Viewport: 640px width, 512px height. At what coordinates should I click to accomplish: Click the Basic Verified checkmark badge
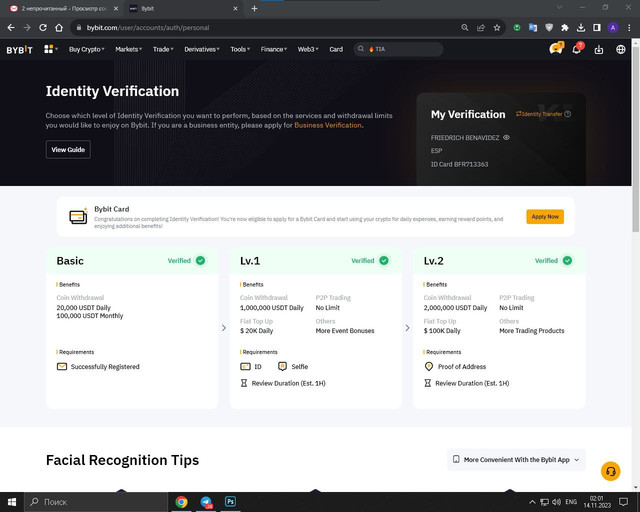[200, 260]
